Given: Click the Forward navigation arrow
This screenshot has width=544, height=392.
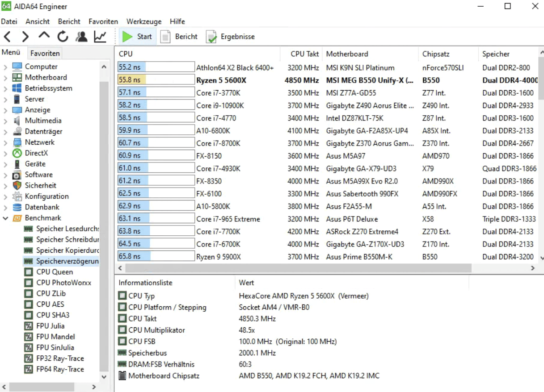Looking at the screenshot, I should (x=25, y=37).
